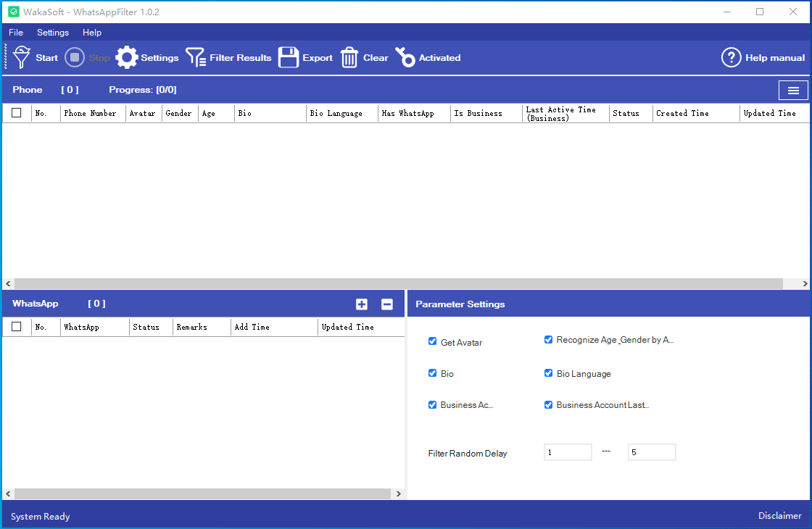This screenshot has height=529, width=812.
Task: Click the Add Time column header
Action: pyautogui.click(x=274, y=327)
